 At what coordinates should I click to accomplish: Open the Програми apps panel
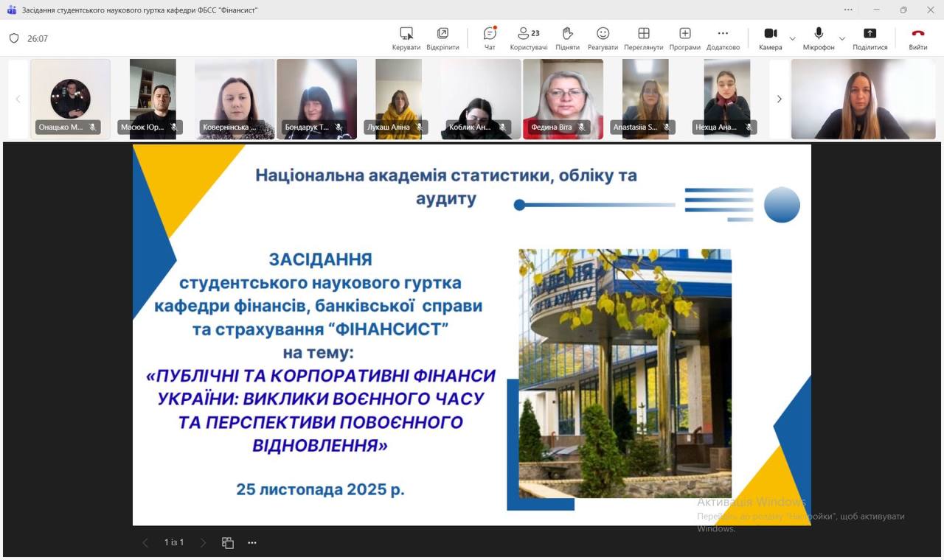(x=684, y=38)
